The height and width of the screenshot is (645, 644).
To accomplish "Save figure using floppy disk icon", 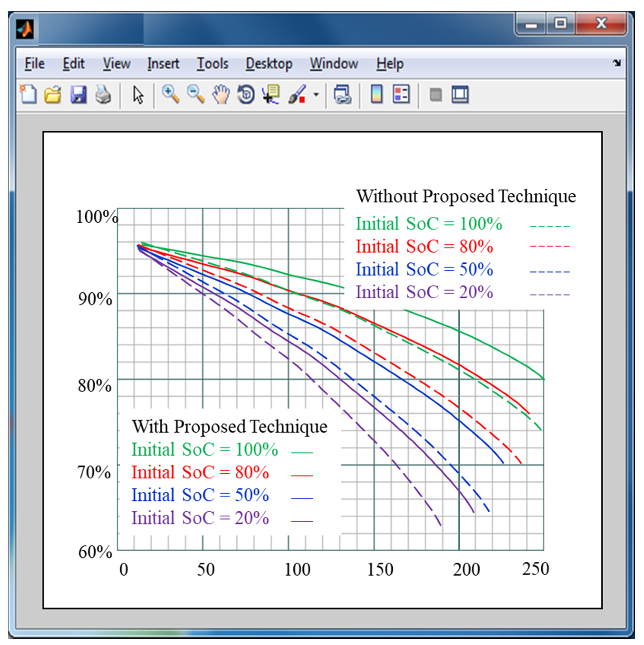I will 78,95.
